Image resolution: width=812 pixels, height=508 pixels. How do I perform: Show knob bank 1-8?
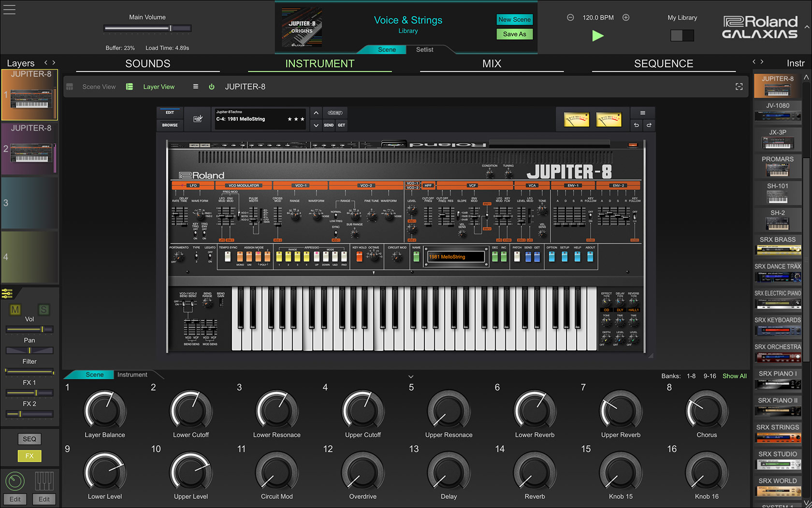(691, 376)
